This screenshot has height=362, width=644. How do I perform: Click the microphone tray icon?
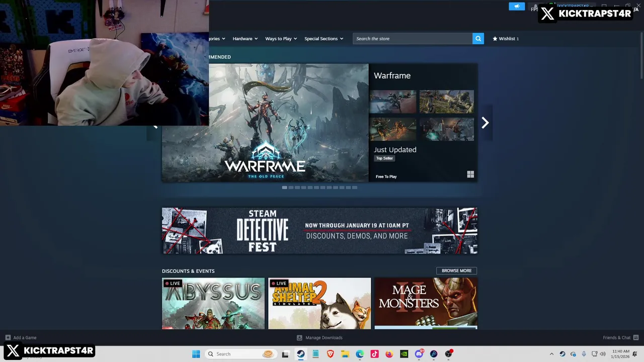tap(584, 354)
